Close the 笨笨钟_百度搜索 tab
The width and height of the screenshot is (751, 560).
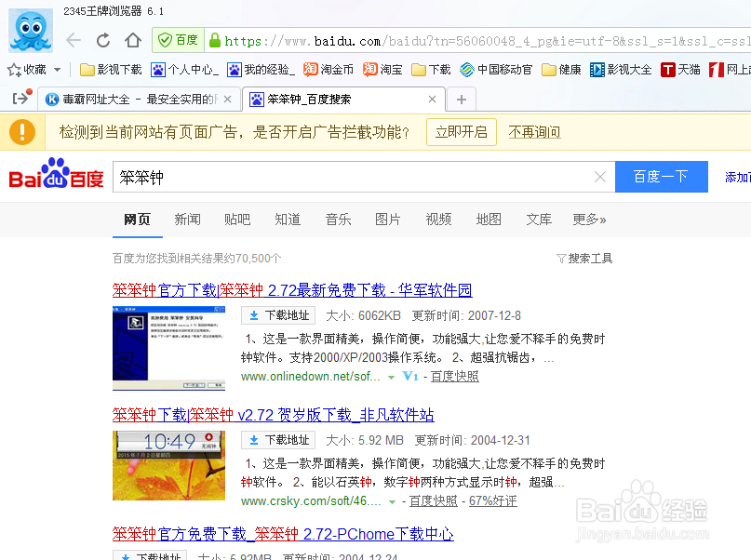432,100
